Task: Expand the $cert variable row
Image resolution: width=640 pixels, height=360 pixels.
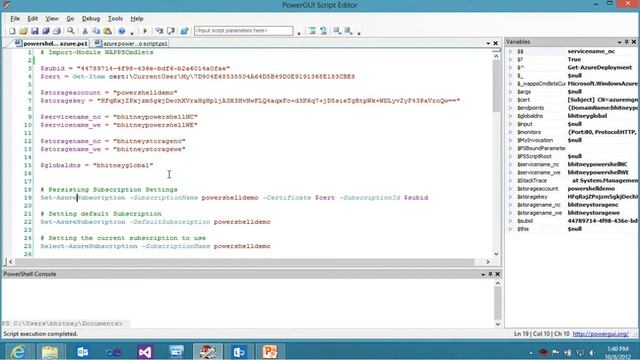Action: [x=510, y=100]
